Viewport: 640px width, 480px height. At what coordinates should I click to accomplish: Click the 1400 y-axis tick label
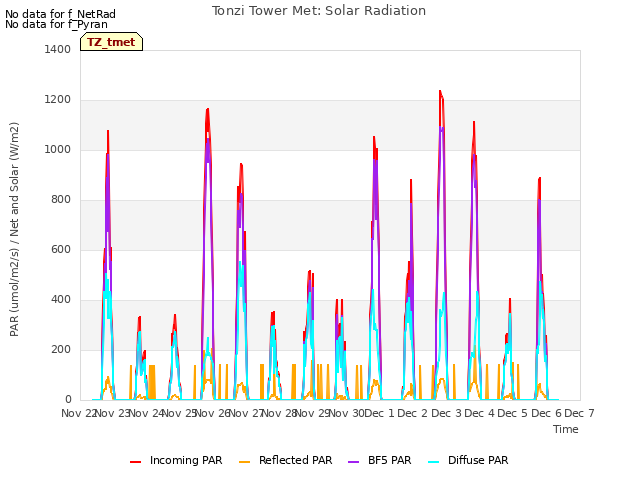pos(58,49)
